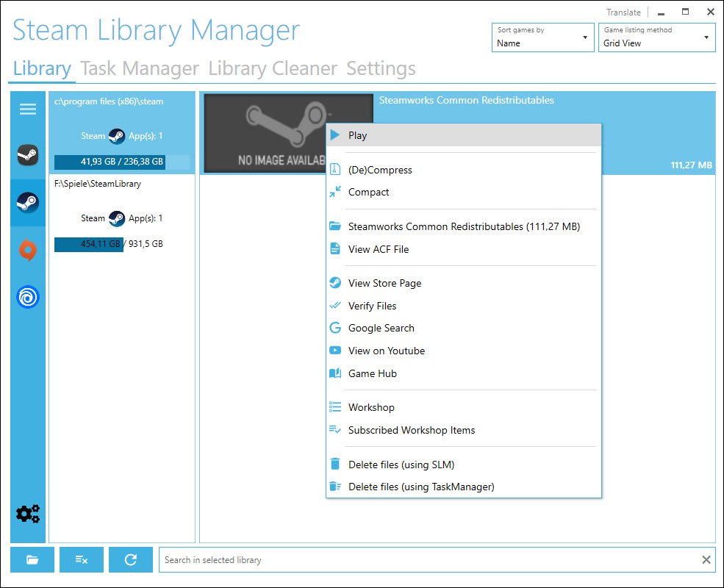Choose View Store Page entry
The image size is (724, 588).
tap(464, 283)
